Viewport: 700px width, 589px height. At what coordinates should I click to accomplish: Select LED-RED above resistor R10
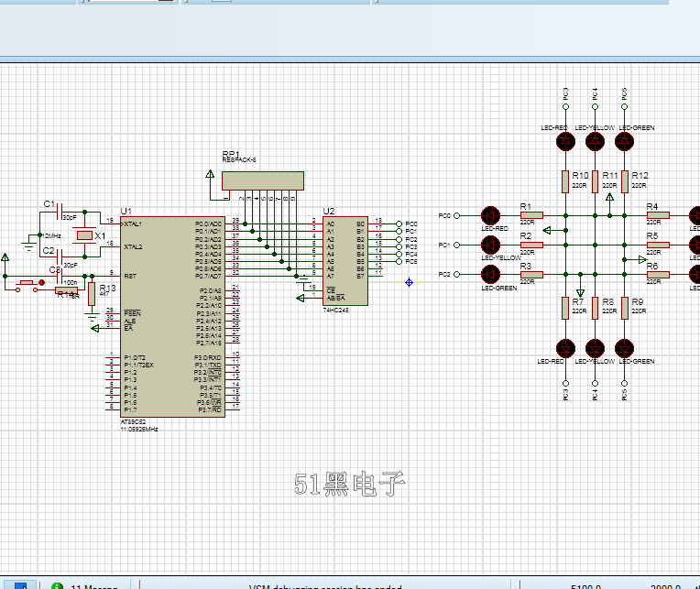[x=565, y=141]
